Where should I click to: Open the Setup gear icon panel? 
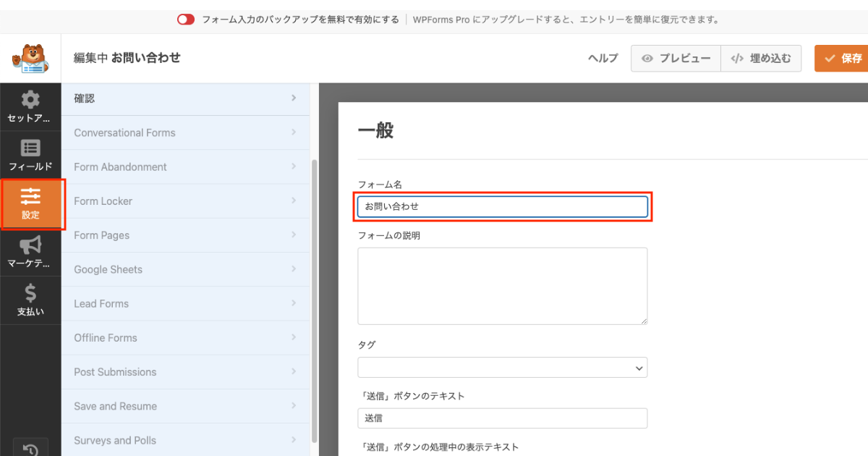[x=30, y=107]
